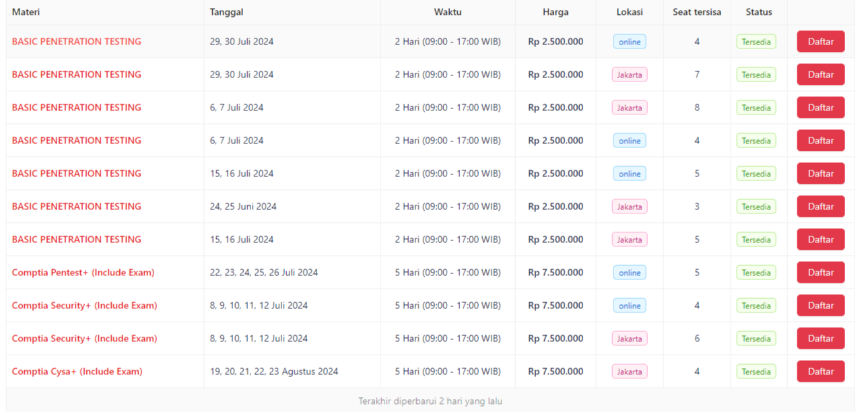Image resolution: width=868 pixels, height=412 pixels.
Task: Click the online badge in the Comptia Pentest+ row
Action: tap(630, 273)
